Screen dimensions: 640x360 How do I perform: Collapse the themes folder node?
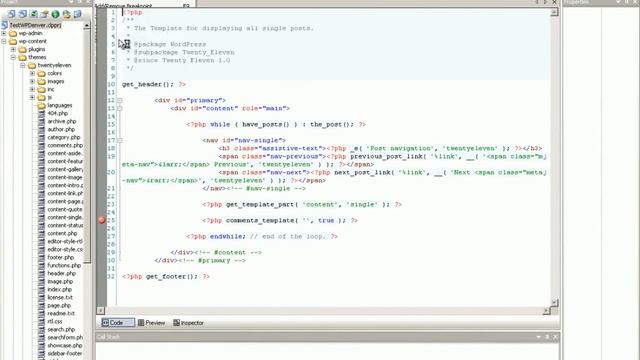[x=13, y=58]
